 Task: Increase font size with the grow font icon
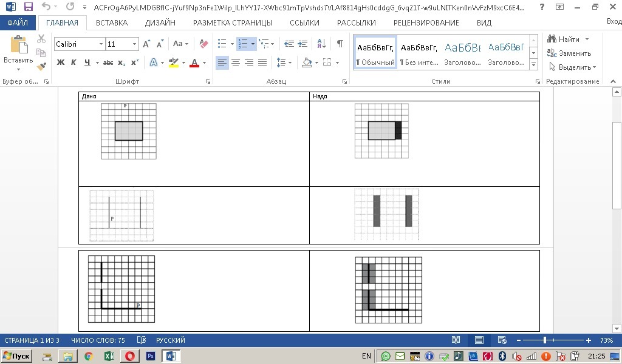pyautogui.click(x=146, y=44)
